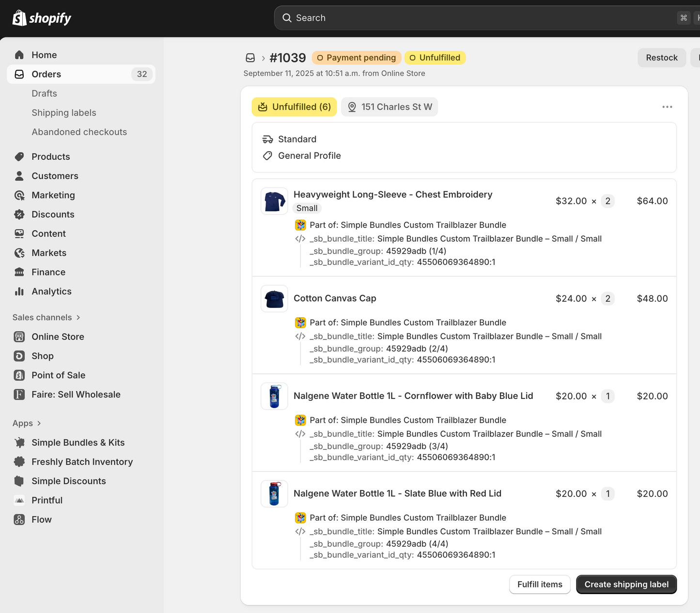700x613 pixels.
Task: Click the Finance bank icon
Action: point(19,272)
